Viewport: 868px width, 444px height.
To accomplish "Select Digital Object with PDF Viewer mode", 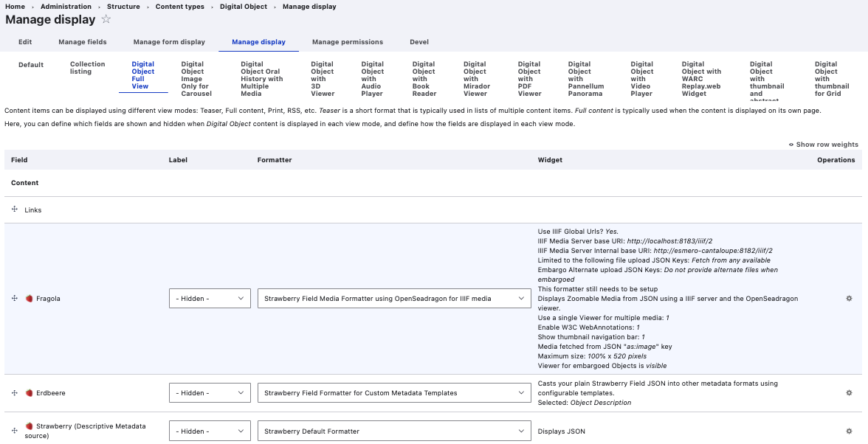I will coord(529,79).
